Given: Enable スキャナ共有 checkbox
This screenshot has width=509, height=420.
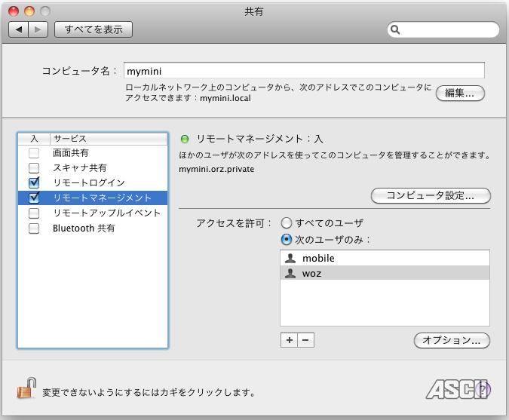Looking at the screenshot, I should point(34,168).
